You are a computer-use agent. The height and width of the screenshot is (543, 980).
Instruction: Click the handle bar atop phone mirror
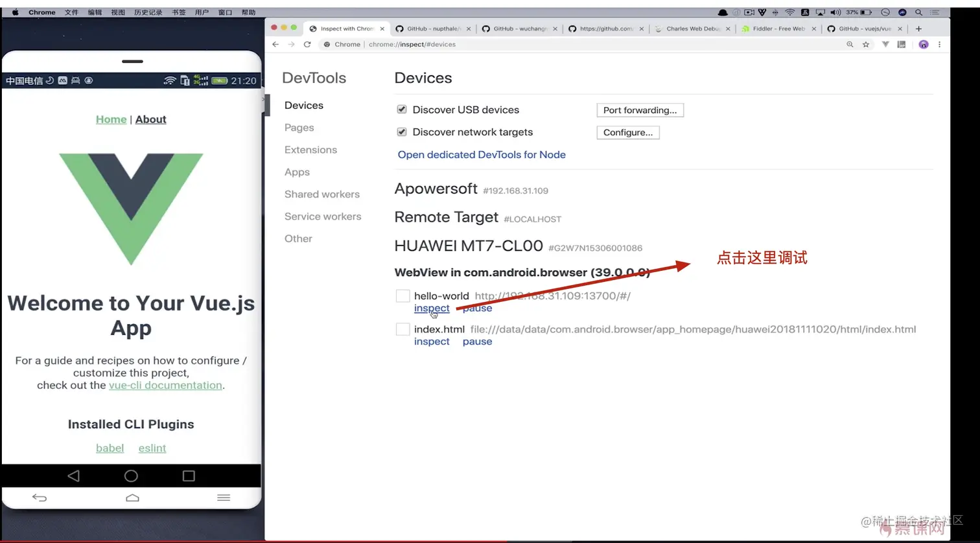132,62
